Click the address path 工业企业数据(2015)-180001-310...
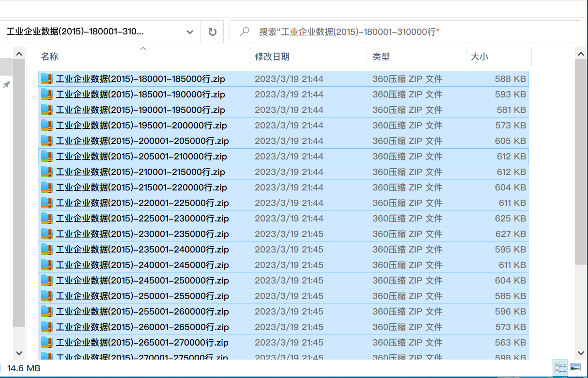 click(75, 32)
